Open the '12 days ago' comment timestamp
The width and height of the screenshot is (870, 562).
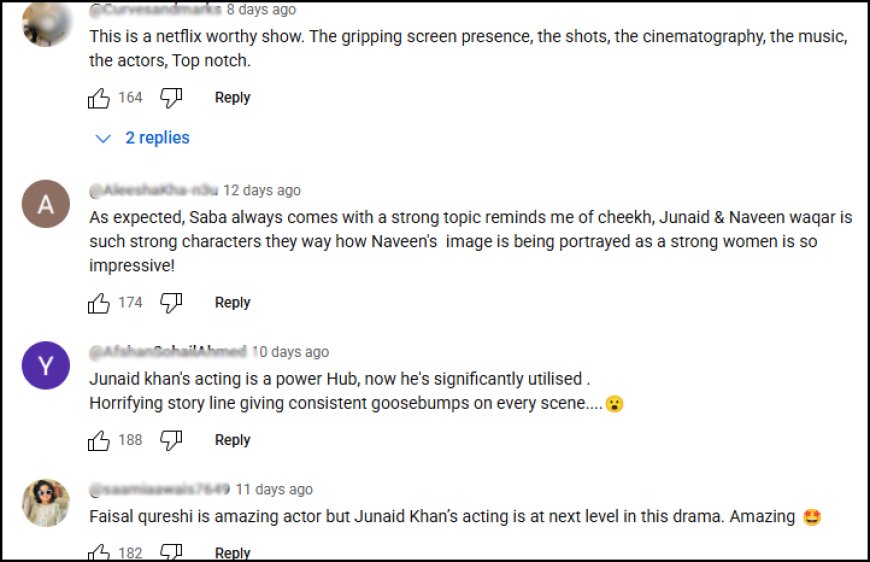(261, 190)
